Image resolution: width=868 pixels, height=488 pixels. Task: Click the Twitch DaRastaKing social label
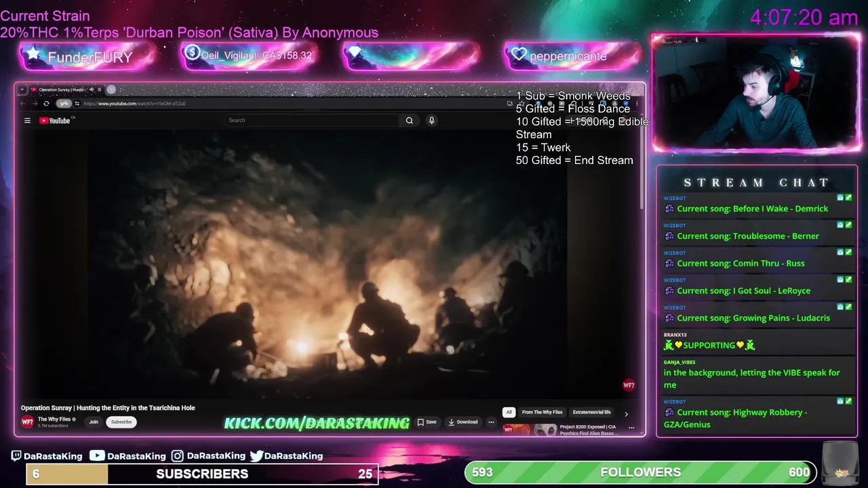[47, 456]
